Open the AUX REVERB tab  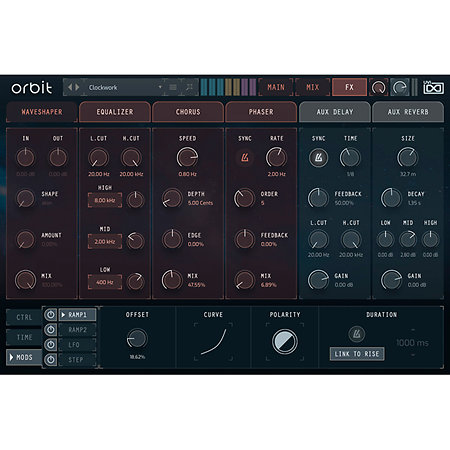pos(408,112)
